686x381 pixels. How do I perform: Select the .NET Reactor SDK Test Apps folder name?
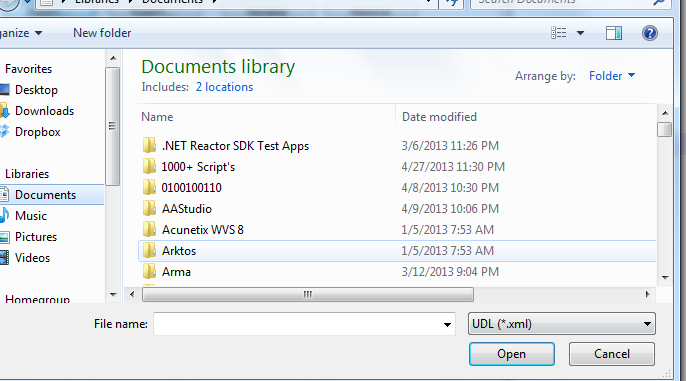235,146
